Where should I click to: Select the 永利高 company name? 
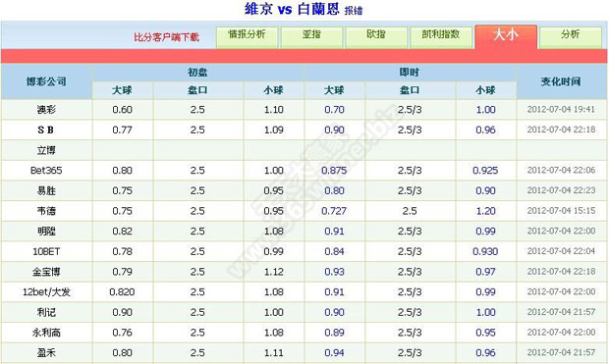(46, 333)
